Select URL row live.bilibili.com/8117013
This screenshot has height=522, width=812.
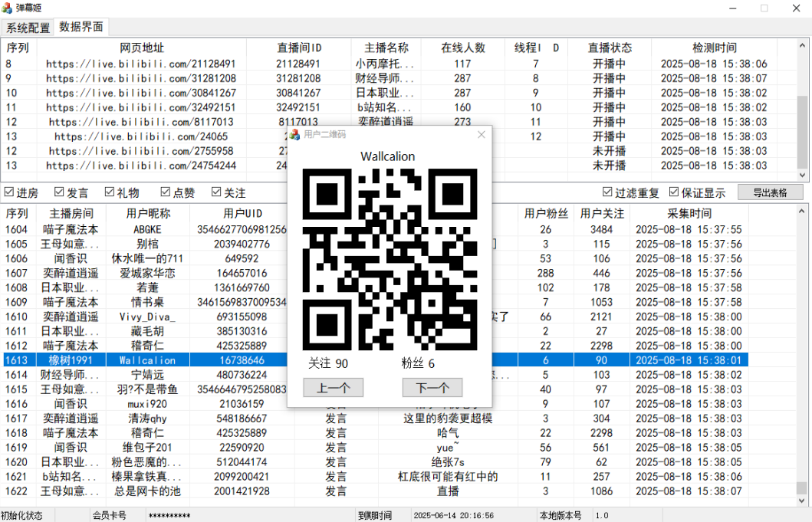tap(141, 122)
